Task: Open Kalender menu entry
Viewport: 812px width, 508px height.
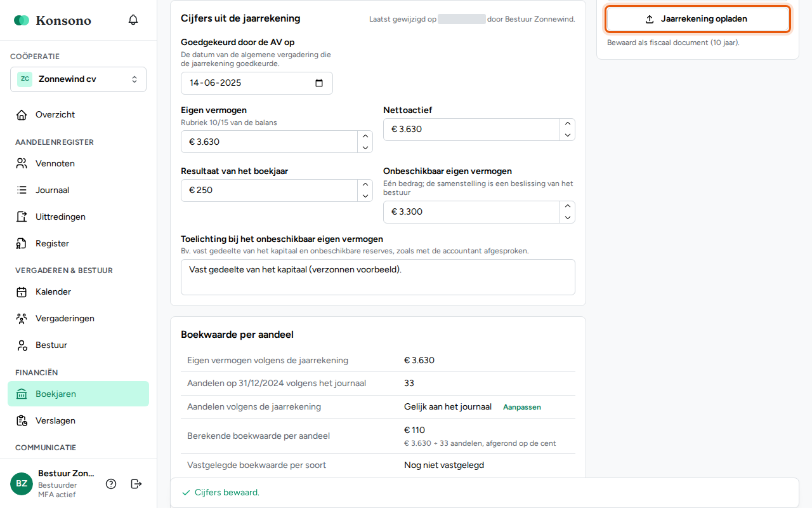Action: point(78,292)
